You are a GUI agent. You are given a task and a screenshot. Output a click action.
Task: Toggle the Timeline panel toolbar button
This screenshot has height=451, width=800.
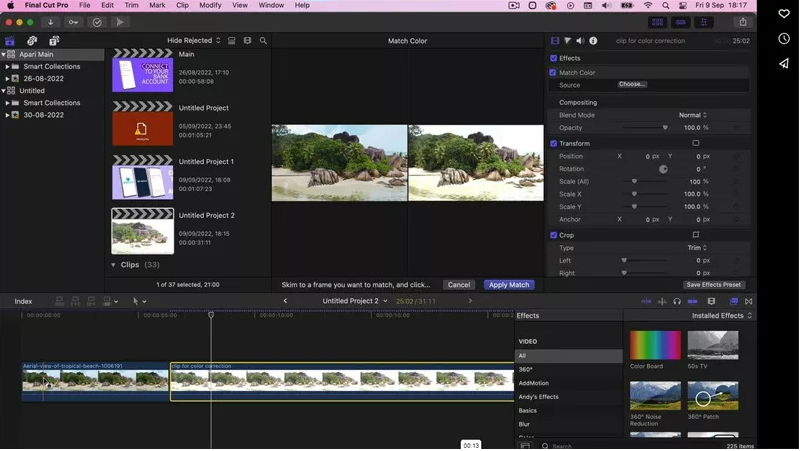pyautogui.click(x=681, y=22)
